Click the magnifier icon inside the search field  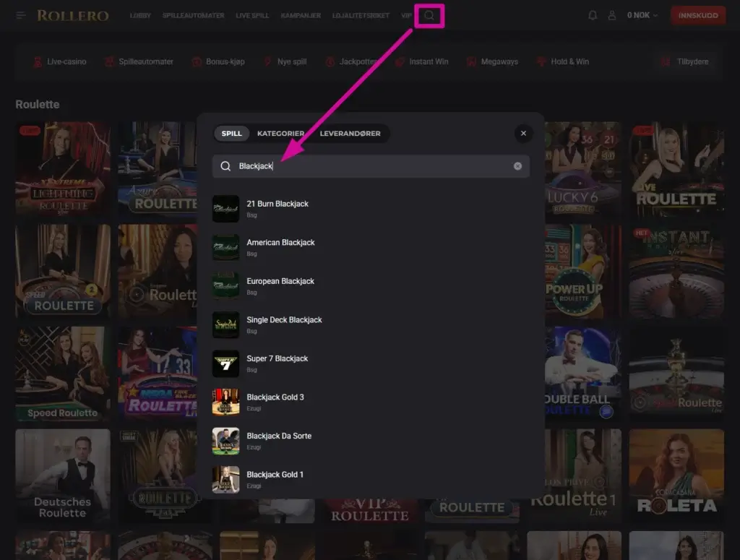tap(225, 166)
